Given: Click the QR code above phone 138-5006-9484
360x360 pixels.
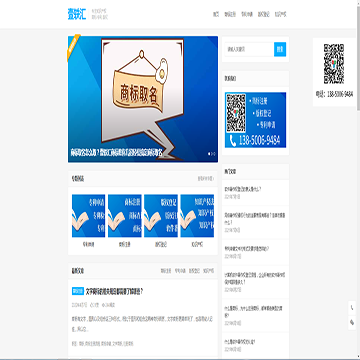Looking at the screenshot, I should click(x=334, y=64).
